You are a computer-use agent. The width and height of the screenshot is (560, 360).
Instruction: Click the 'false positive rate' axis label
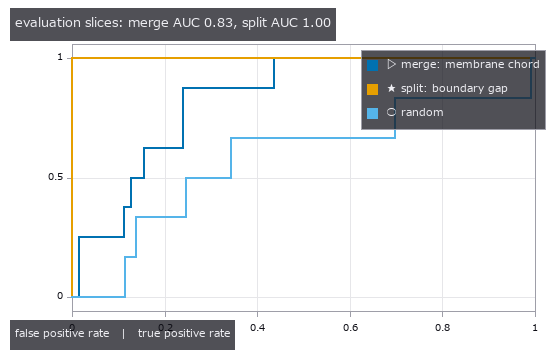click(62, 333)
